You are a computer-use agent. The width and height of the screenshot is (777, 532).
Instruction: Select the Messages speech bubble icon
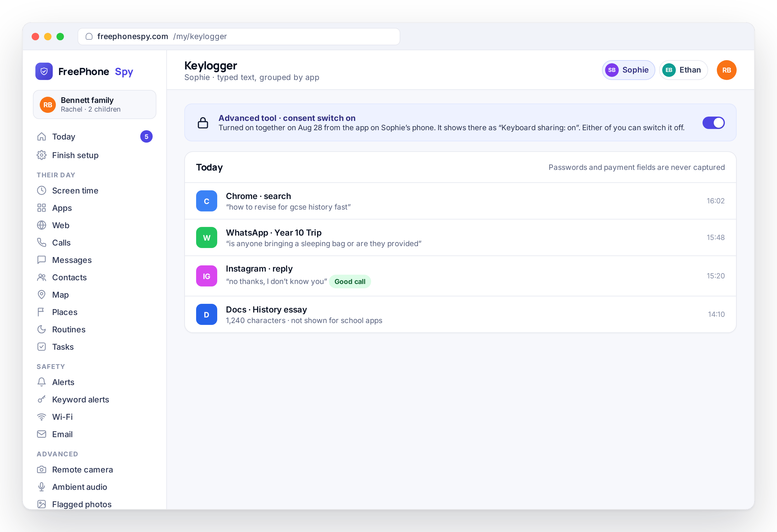pos(42,260)
